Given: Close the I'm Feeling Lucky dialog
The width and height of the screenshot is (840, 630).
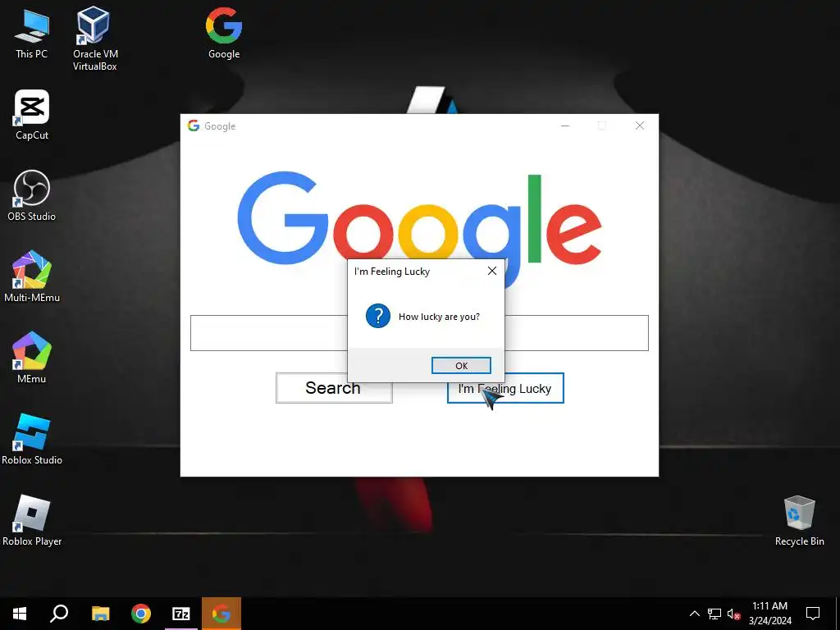Looking at the screenshot, I should pos(492,271).
